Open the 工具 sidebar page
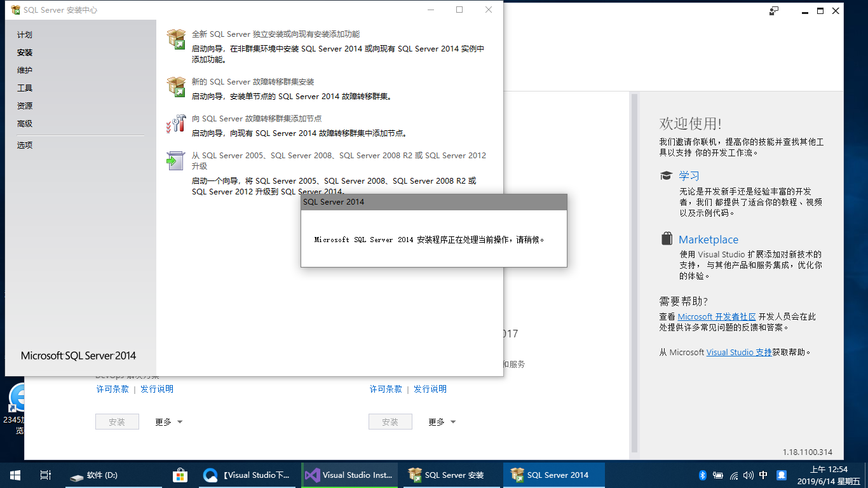The height and width of the screenshot is (488, 868). [25, 88]
